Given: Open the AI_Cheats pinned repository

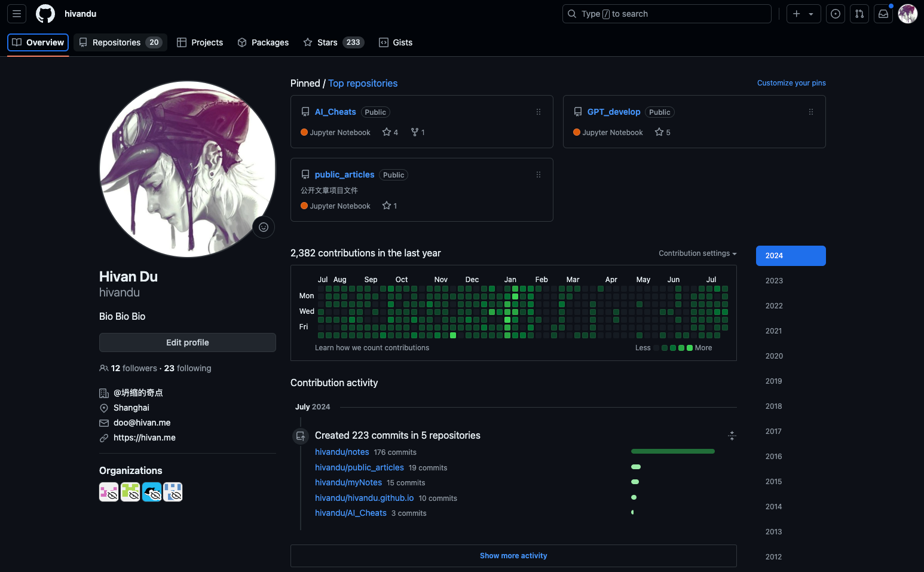Looking at the screenshot, I should [335, 112].
